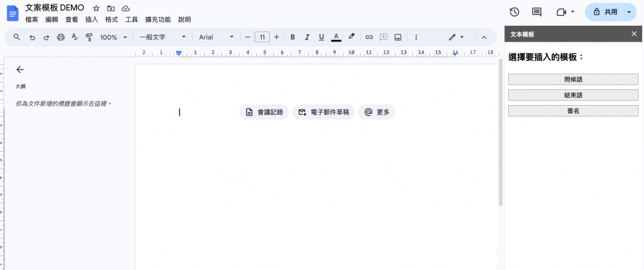Insert an image from toolbar
This screenshot has width=644, height=270.
(397, 37)
